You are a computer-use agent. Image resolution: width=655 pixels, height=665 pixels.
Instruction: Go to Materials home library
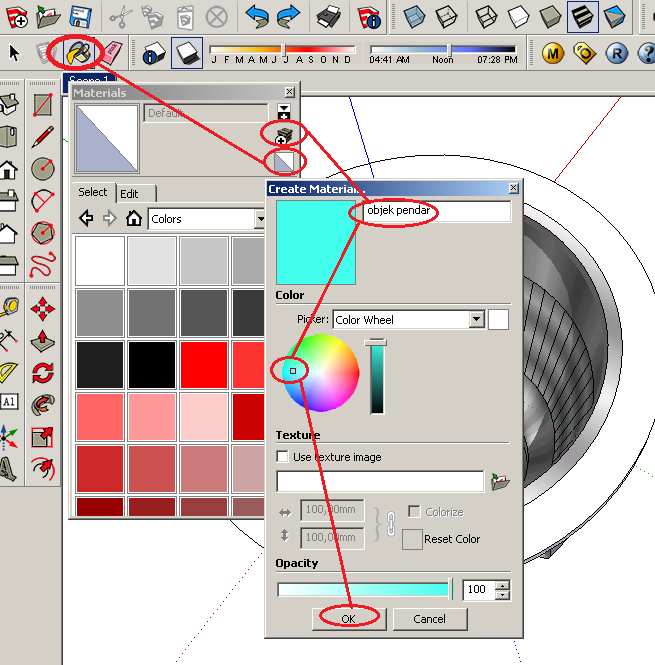click(x=133, y=218)
